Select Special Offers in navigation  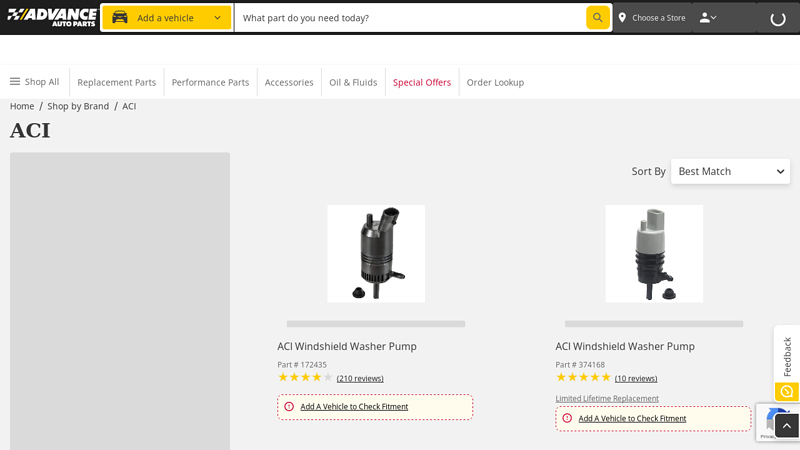[421, 82]
